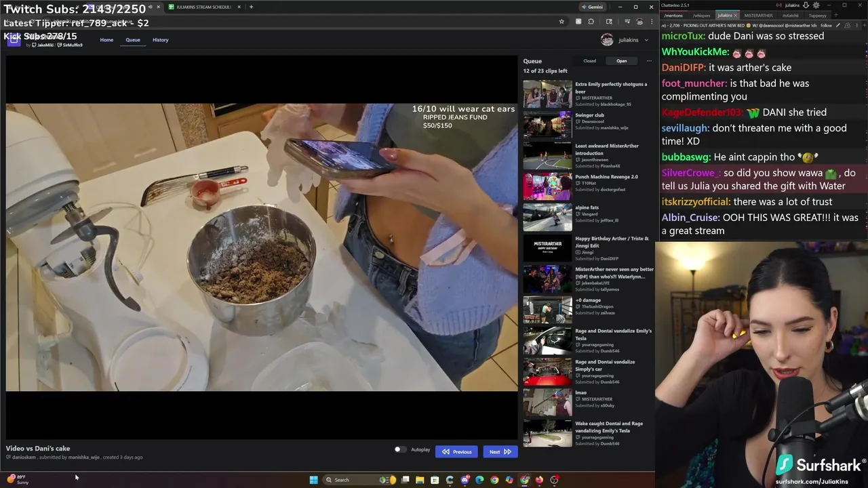The image size is (868, 488).
Task: Switch to Tuppeeyy chat tab
Action: 817,16
